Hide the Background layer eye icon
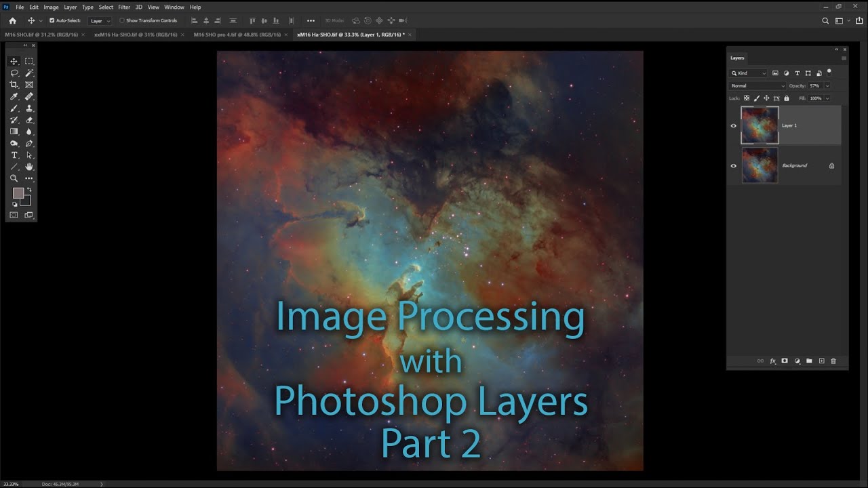 click(733, 165)
